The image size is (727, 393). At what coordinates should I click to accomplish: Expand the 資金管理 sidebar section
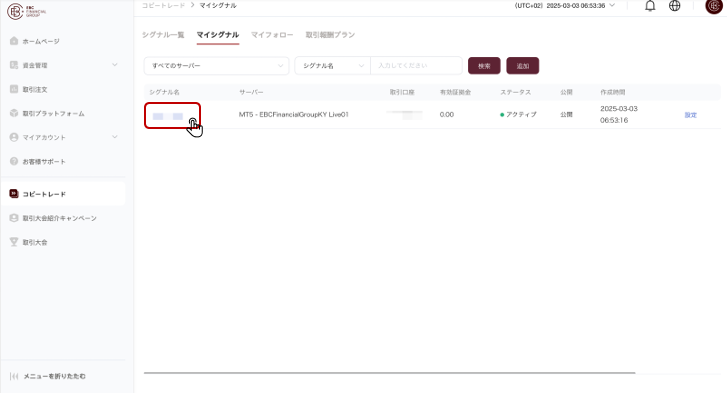click(63, 65)
